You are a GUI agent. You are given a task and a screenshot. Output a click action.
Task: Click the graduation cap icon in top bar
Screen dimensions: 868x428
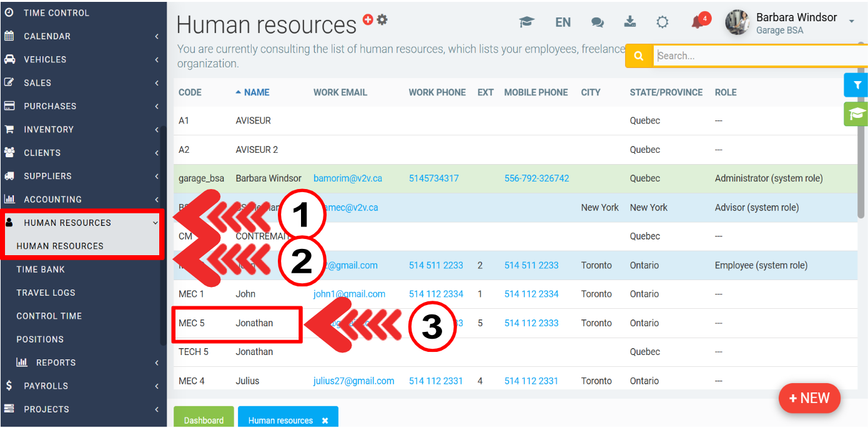coord(527,22)
